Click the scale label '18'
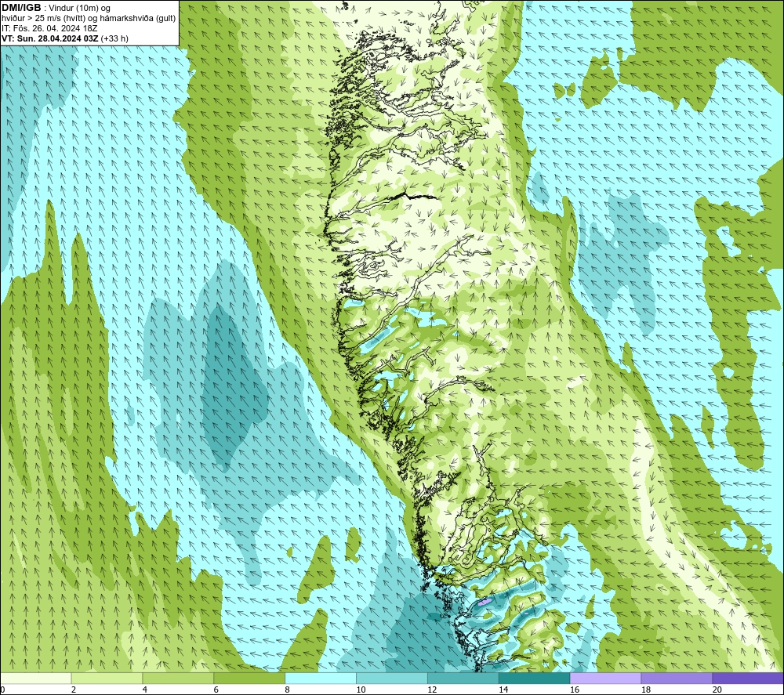 click(645, 690)
